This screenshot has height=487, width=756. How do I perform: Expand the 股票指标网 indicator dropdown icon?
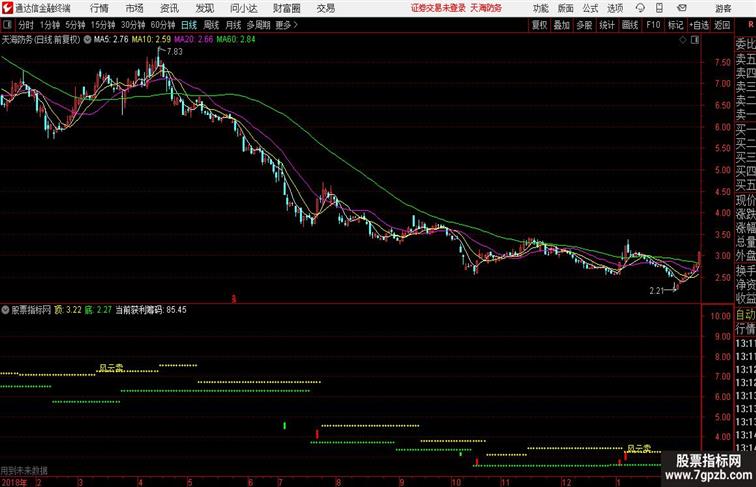pos(5,310)
